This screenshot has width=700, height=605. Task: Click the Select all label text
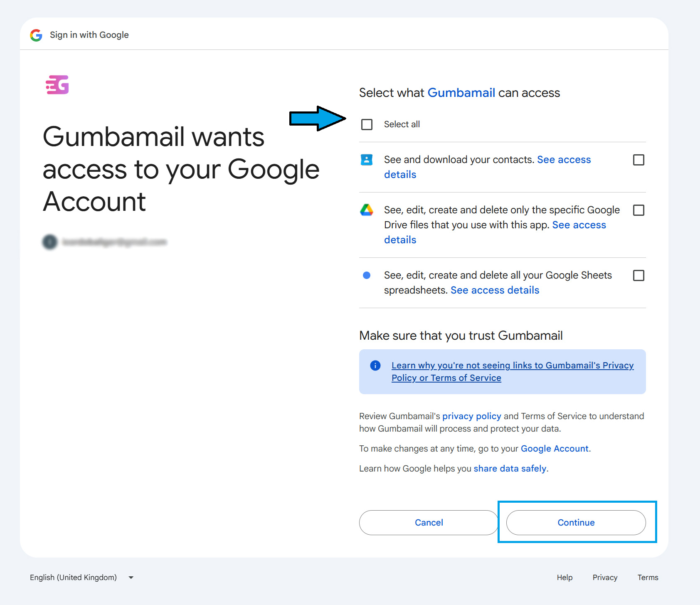coord(402,124)
